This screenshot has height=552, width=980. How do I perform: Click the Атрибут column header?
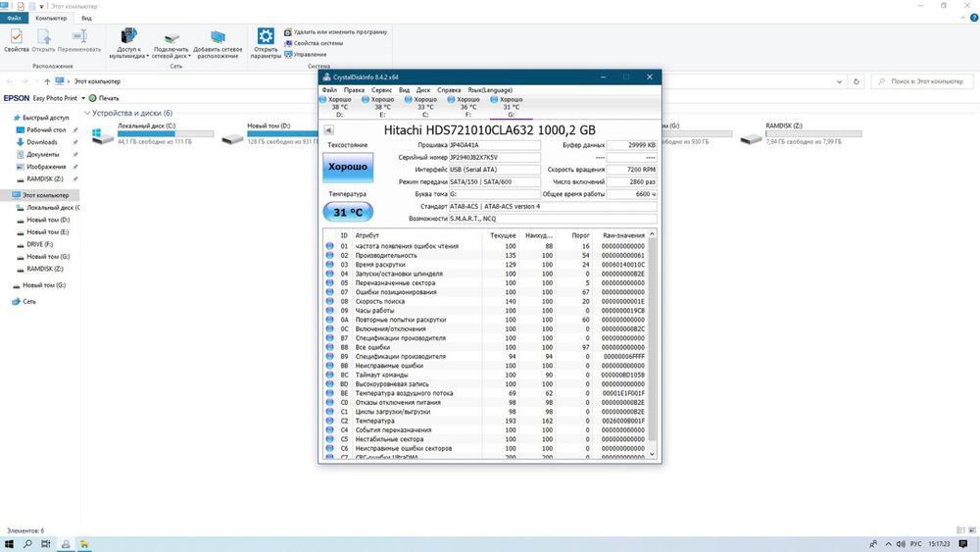pos(416,235)
